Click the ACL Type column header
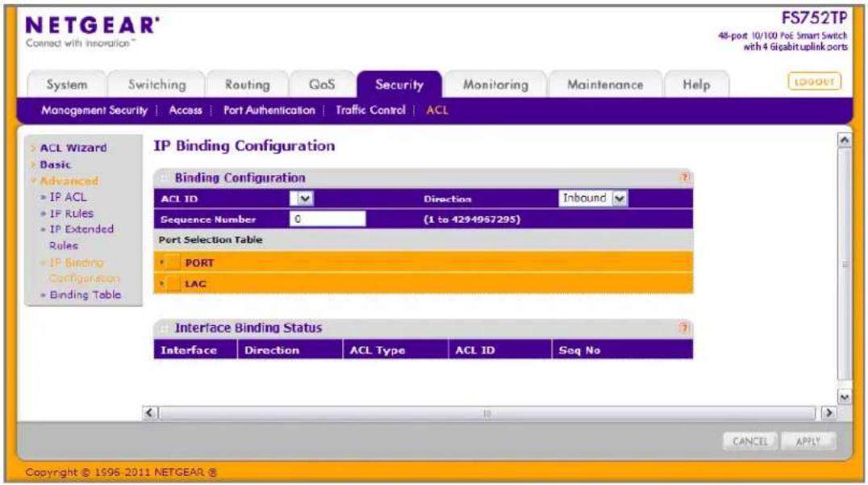Viewport: 868px width, 485px height. coord(395,350)
